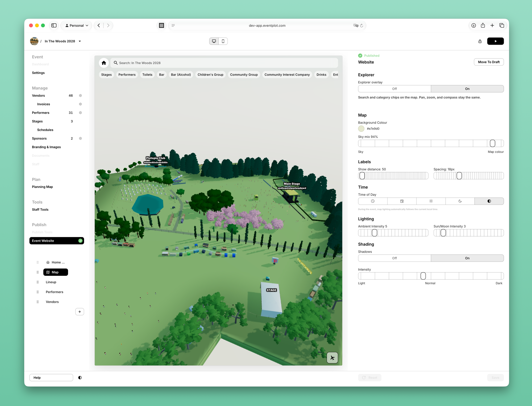Click the home icon on the map

pos(104,63)
